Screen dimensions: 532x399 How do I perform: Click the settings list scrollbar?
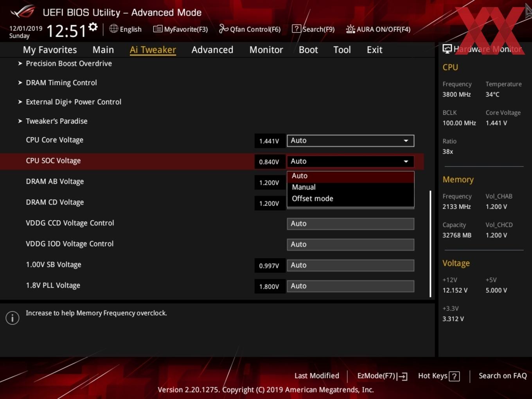tap(430, 244)
